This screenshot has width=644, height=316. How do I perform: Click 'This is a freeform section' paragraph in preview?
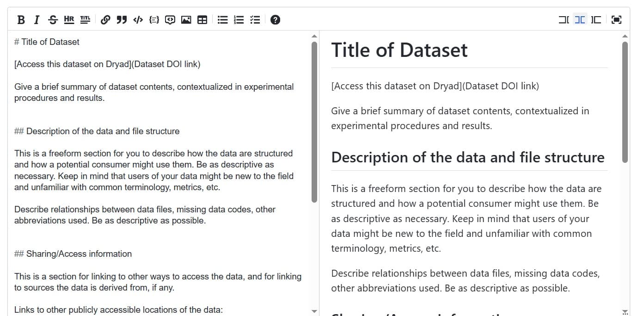click(x=466, y=218)
